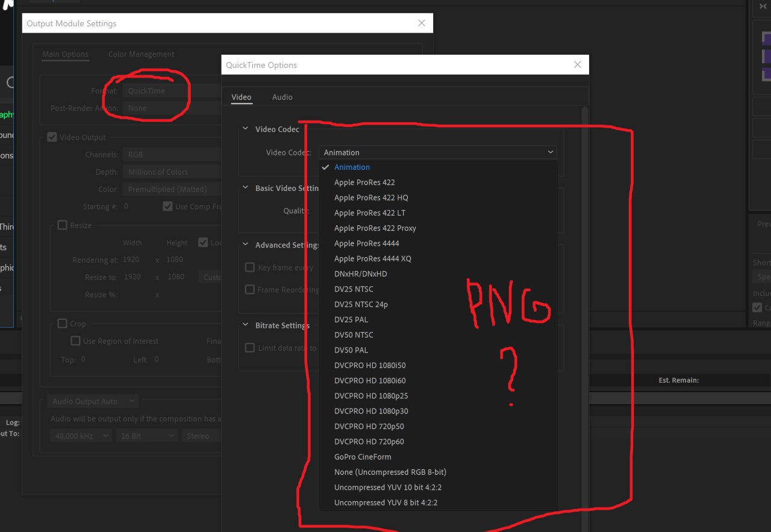771x532 pixels.
Task: Select Animation codec in the list
Action: [438, 167]
